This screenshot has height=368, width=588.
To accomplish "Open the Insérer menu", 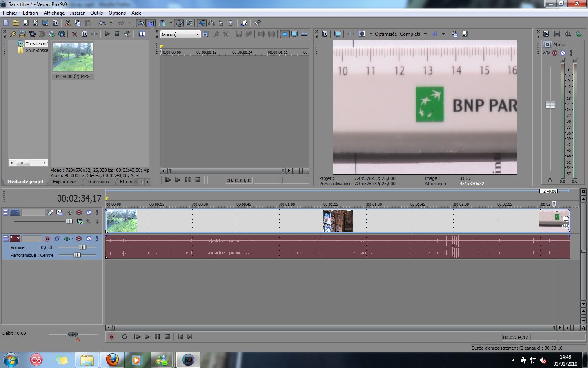I will pos(77,13).
